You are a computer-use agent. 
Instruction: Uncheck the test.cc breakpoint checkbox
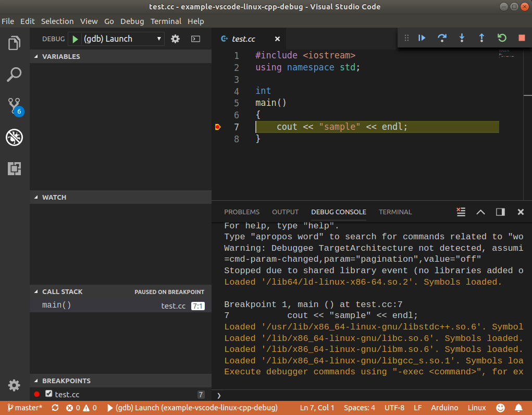pyautogui.click(x=49, y=393)
